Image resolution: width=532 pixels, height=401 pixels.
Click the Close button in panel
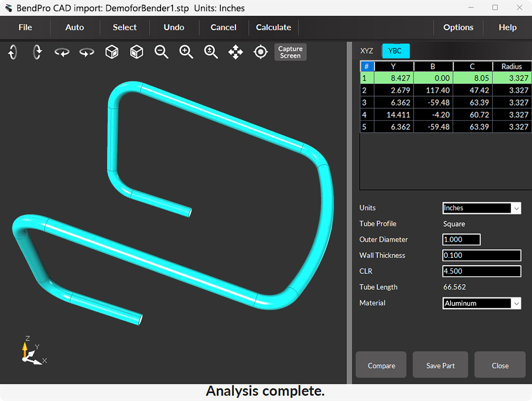point(500,365)
